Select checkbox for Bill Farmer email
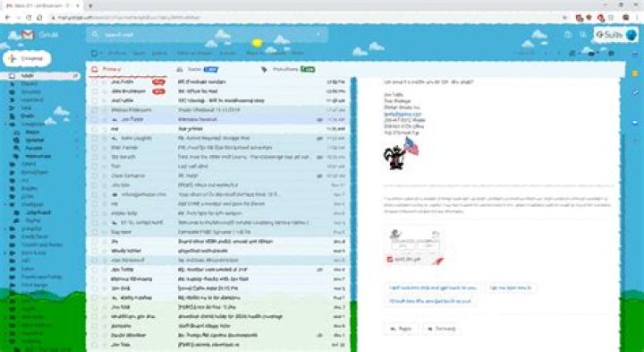The image size is (644, 352). click(x=95, y=148)
